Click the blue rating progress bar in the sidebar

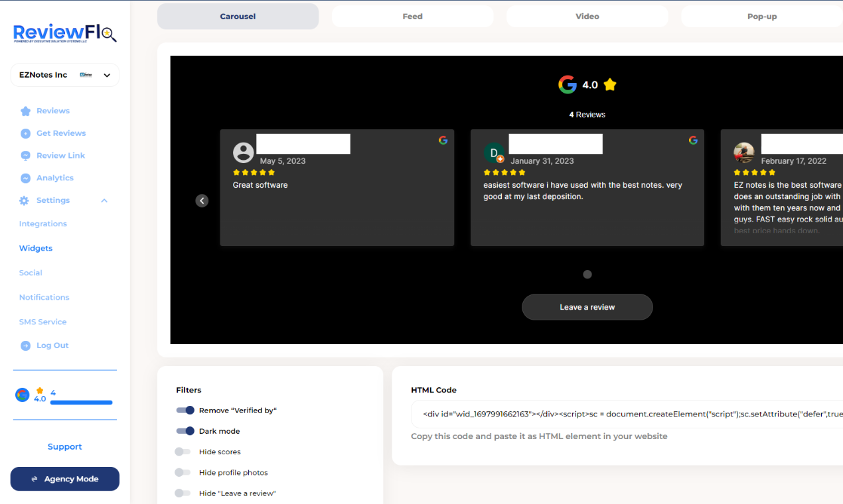[82, 403]
